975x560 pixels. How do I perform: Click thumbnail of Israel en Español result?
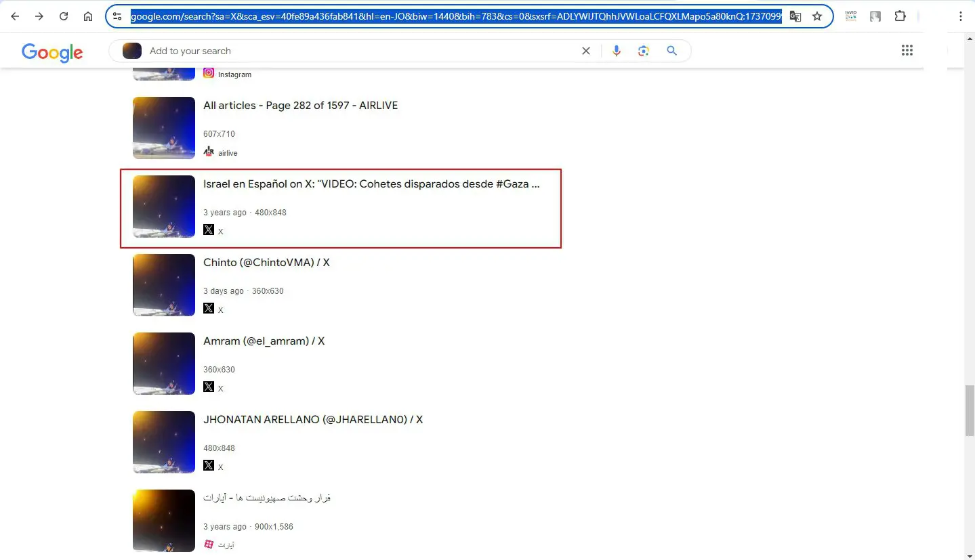164,207
